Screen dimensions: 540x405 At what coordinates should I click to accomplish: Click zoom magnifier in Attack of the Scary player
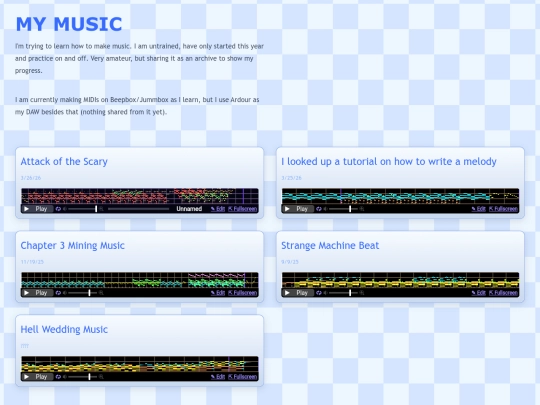(101, 209)
